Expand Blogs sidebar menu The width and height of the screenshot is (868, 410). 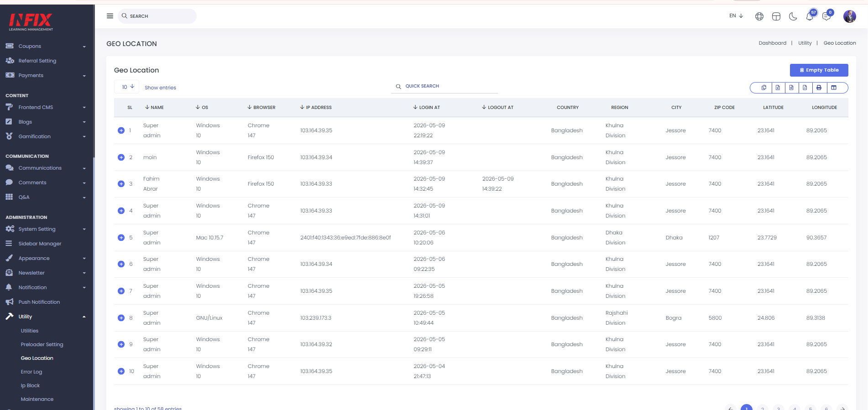click(46, 122)
